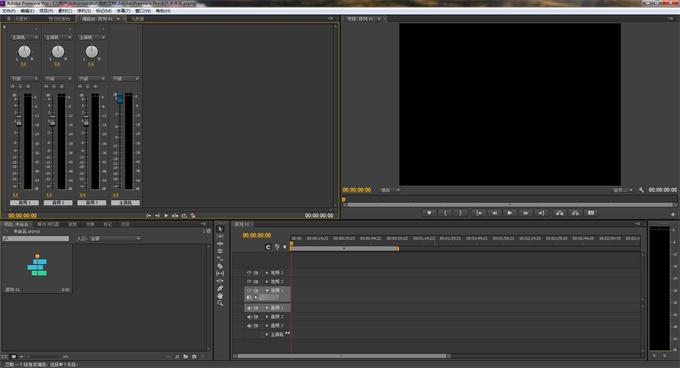Screen dimensions: 680x368
Task: Select the Pen tool
Action: click(x=220, y=288)
